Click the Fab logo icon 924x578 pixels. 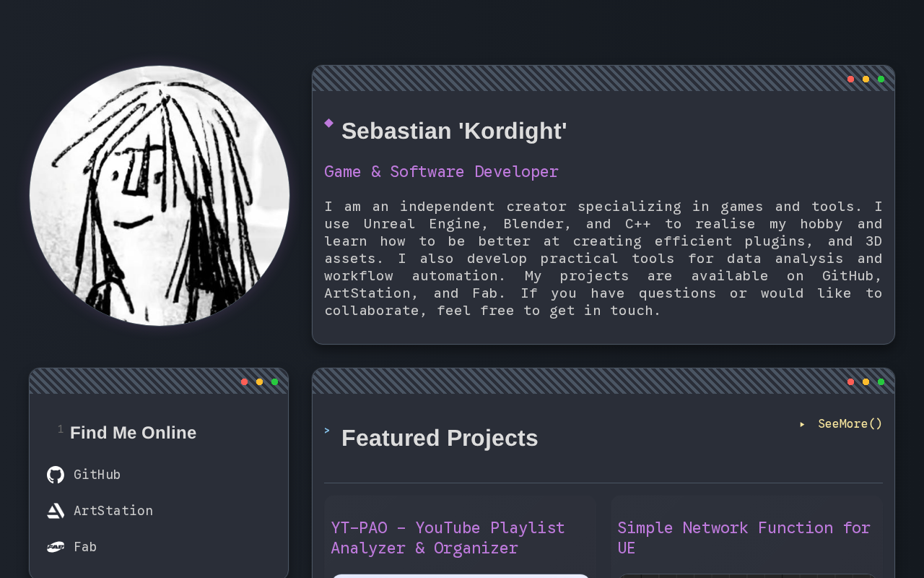pos(56,547)
